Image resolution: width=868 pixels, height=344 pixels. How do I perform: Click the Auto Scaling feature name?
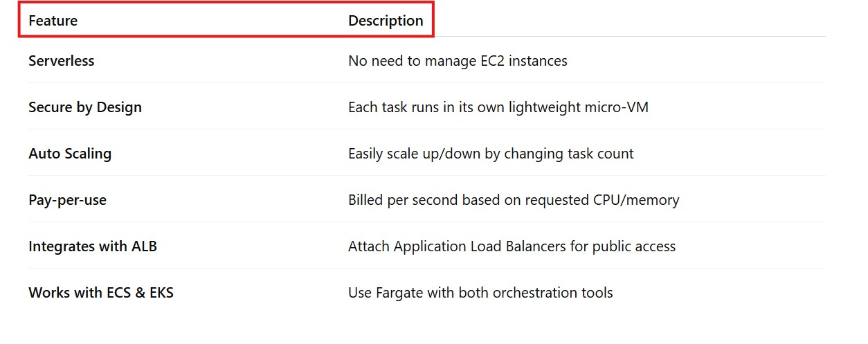70,154
